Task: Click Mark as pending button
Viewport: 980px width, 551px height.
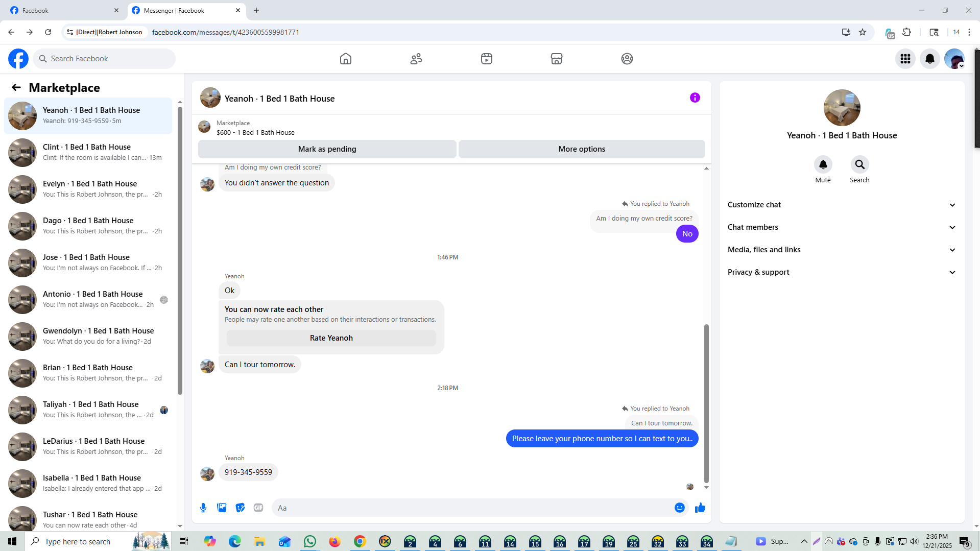Action: click(x=327, y=149)
